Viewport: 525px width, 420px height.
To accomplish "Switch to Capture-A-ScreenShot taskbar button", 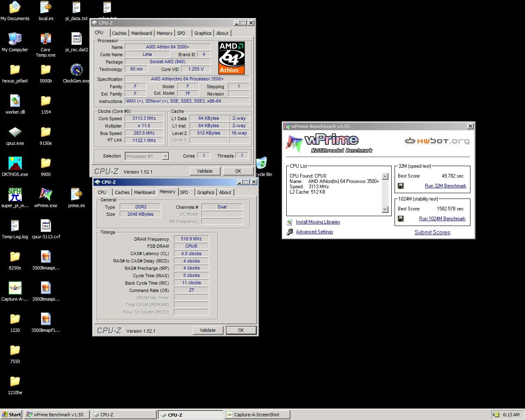I will (257, 415).
